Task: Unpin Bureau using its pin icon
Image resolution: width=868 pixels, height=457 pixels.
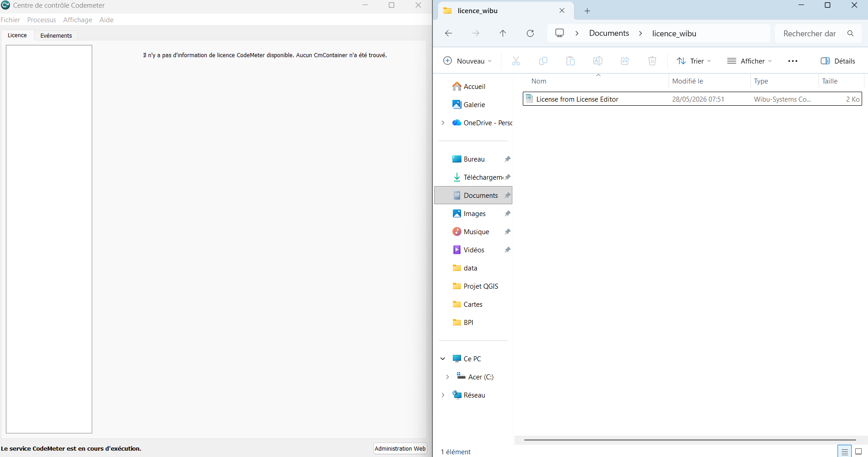Action: coord(507,159)
